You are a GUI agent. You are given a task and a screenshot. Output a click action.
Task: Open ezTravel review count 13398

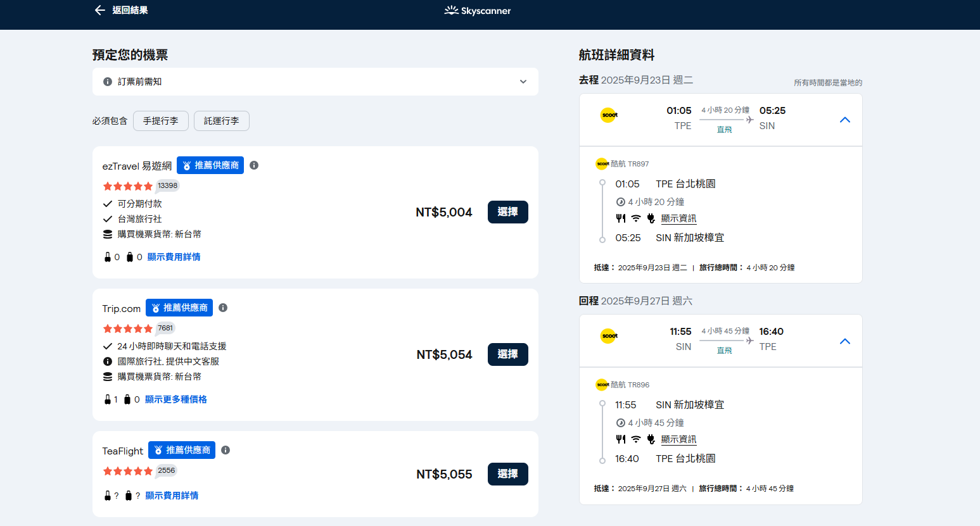click(168, 185)
